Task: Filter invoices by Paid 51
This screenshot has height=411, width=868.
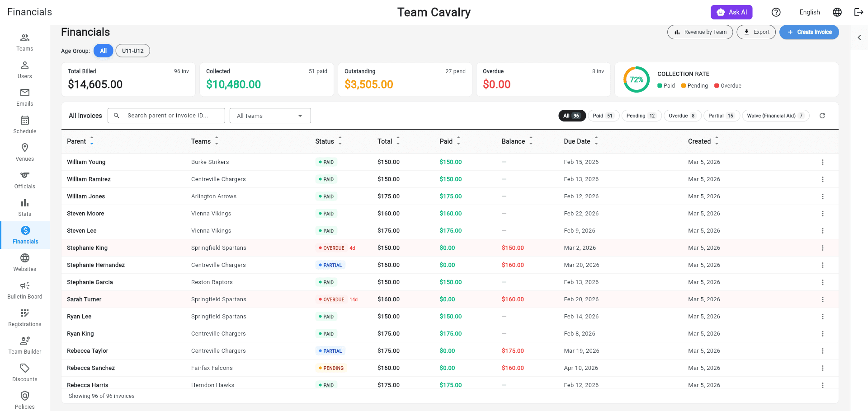Action: [604, 116]
